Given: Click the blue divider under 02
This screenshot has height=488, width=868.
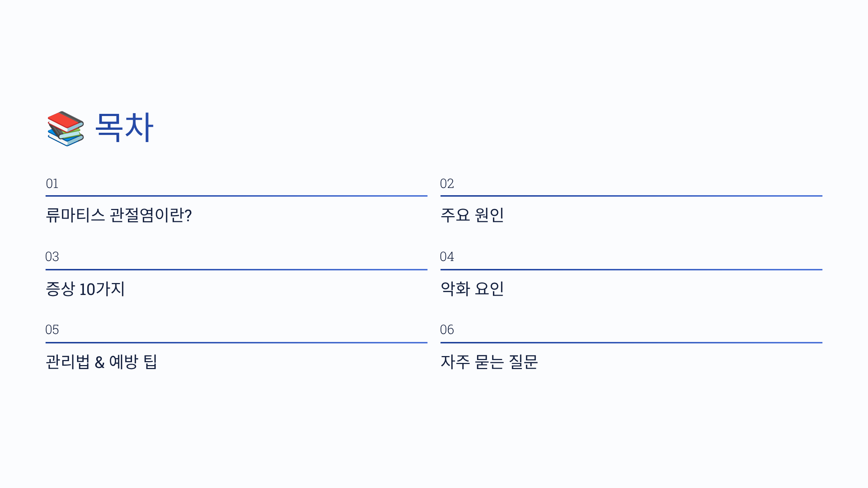Looking at the screenshot, I should (x=631, y=196).
